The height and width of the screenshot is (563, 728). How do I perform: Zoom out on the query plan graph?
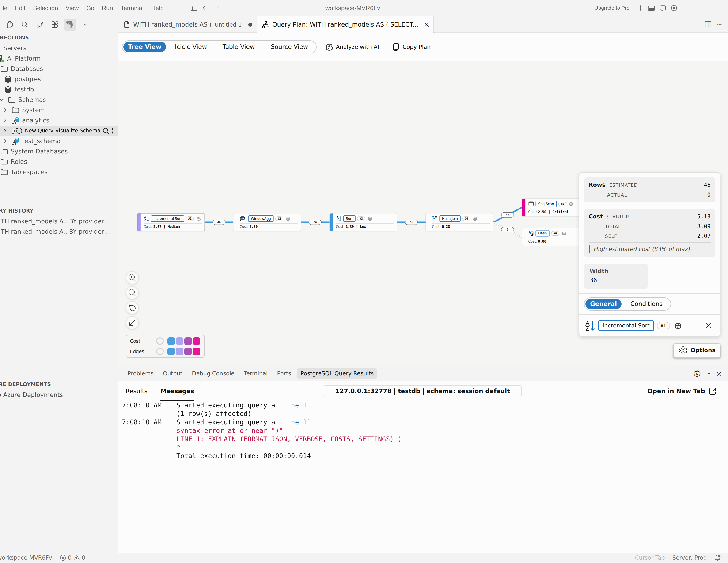click(132, 293)
